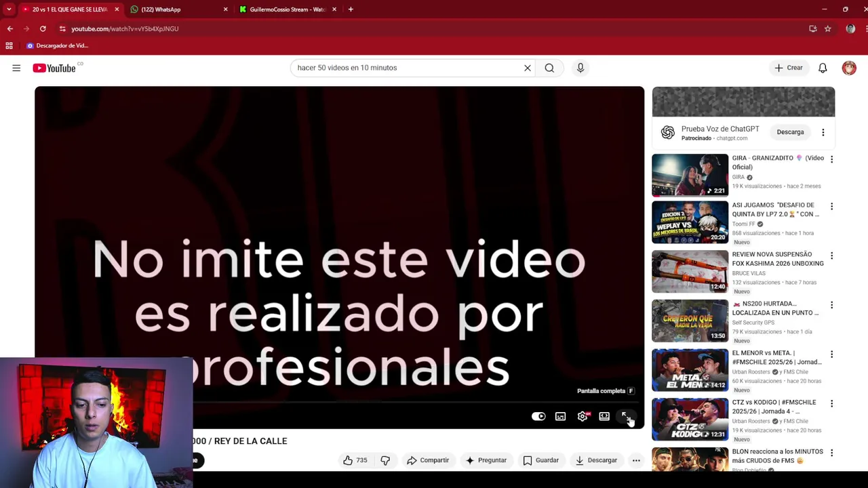Toggle the autoplay switch in the player
Screen dimensions: 868x488
[x=538, y=416]
